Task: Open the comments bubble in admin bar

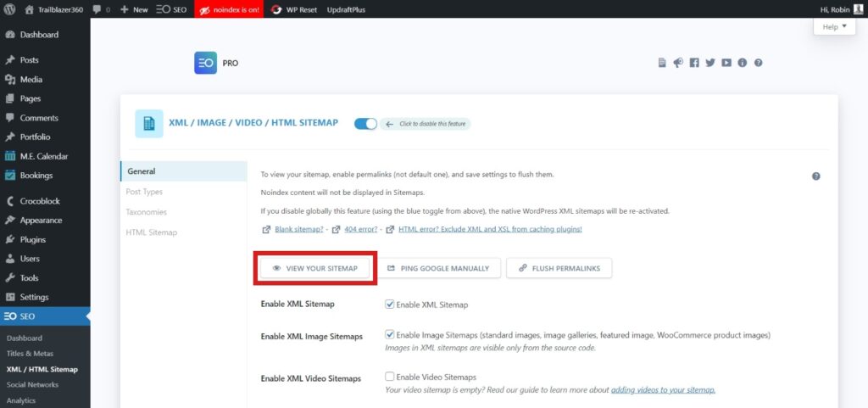Action: (102, 9)
